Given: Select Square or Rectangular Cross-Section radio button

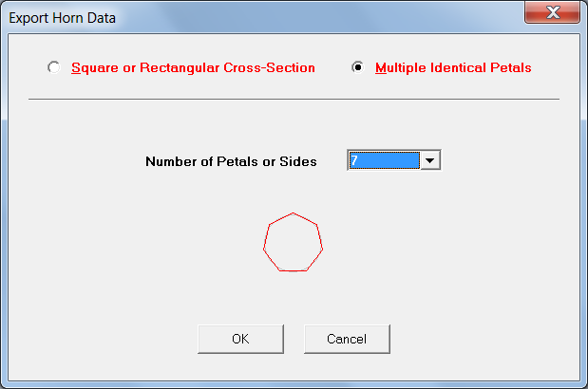Looking at the screenshot, I should 54,67.
